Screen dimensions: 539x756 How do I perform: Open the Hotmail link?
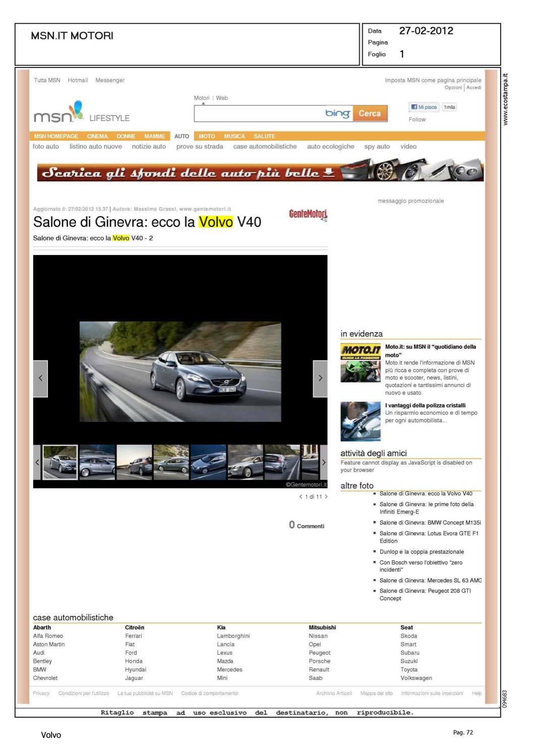point(78,80)
